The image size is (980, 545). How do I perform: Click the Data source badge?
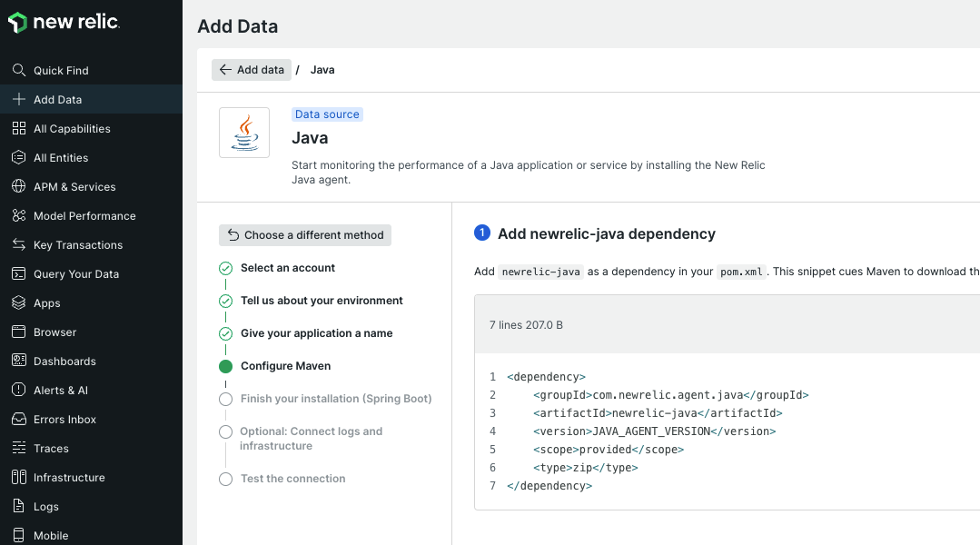pos(327,114)
